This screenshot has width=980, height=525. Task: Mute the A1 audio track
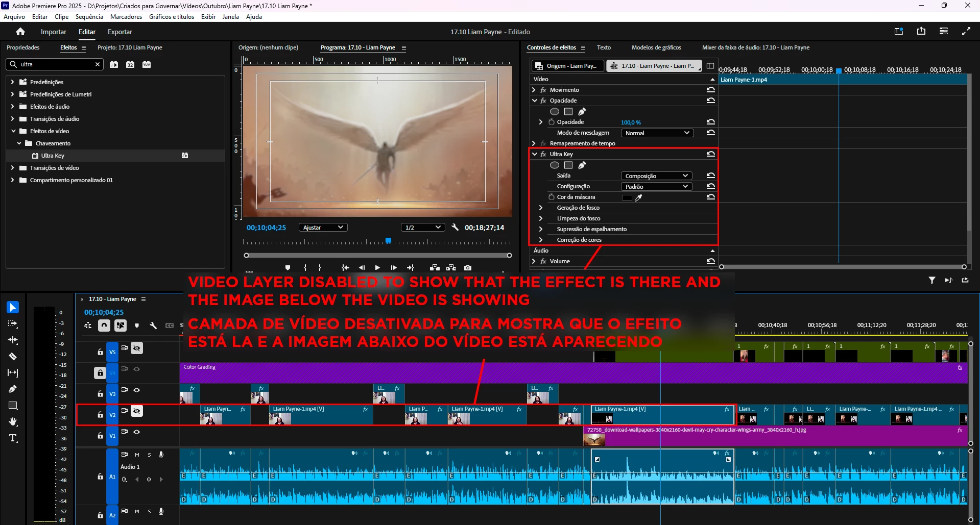click(x=137, y=455)
